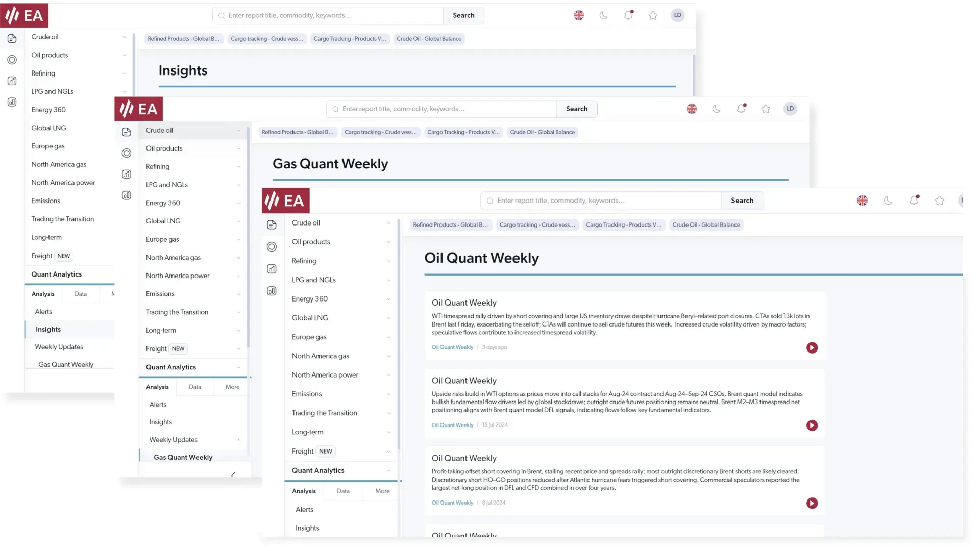Click the language flag icon in the Gas Quant Weekly window
980x551 pixels.
692,109
